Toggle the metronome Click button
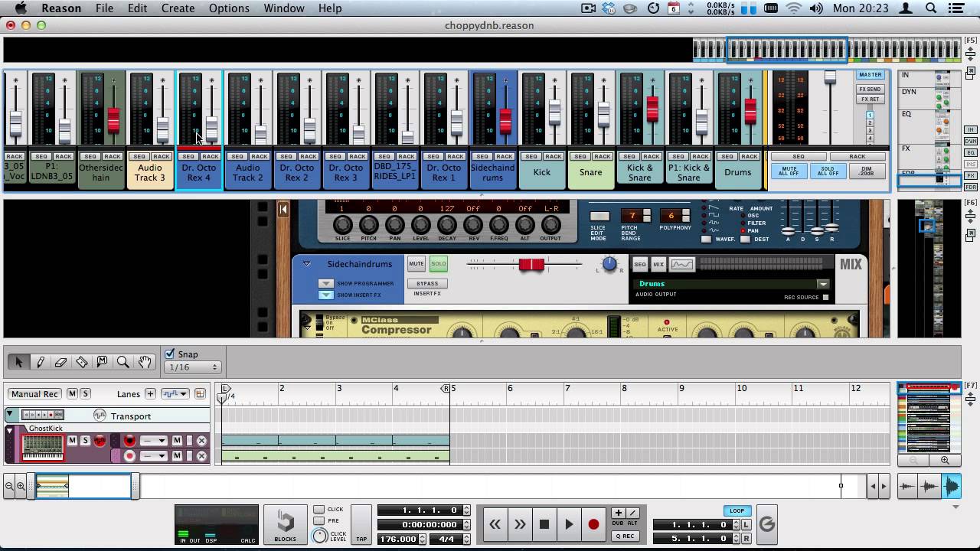 point(319,510)
